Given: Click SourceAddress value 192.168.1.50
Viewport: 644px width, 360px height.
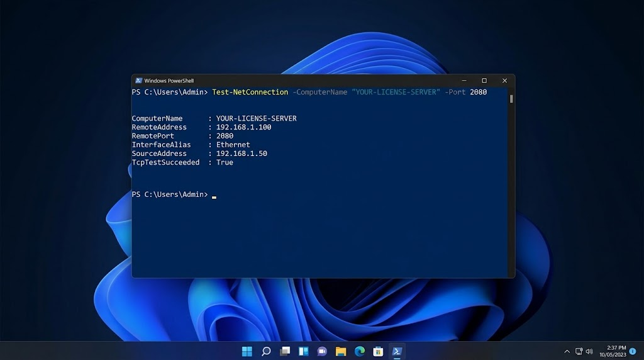Looking at the screenshot, I should click(x=241, y=154).
